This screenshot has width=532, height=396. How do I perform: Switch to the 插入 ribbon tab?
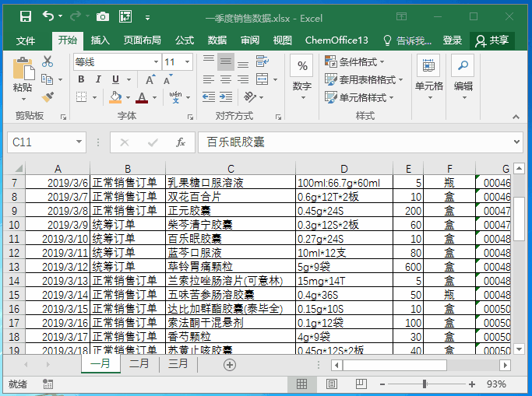tap(100, 40)
